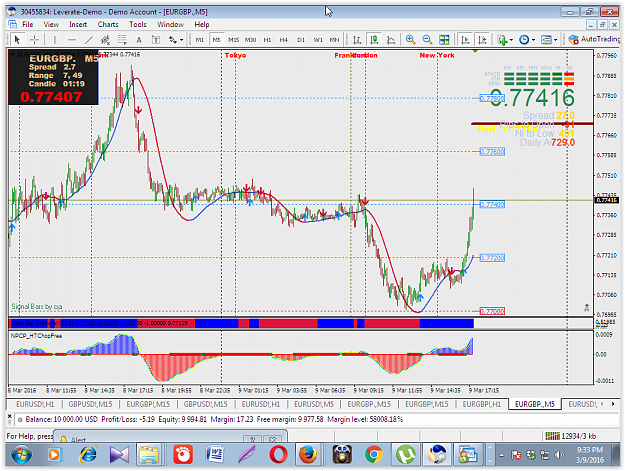Image resolution: width=625 pixels, height=471 pixels.
Task: Click the draw arrows icon
Action: pos(173,39)
